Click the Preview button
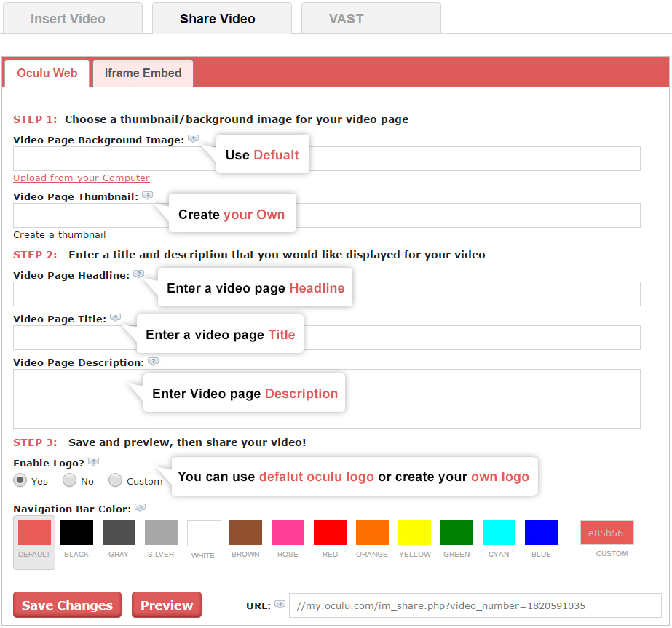 point(167,605)
